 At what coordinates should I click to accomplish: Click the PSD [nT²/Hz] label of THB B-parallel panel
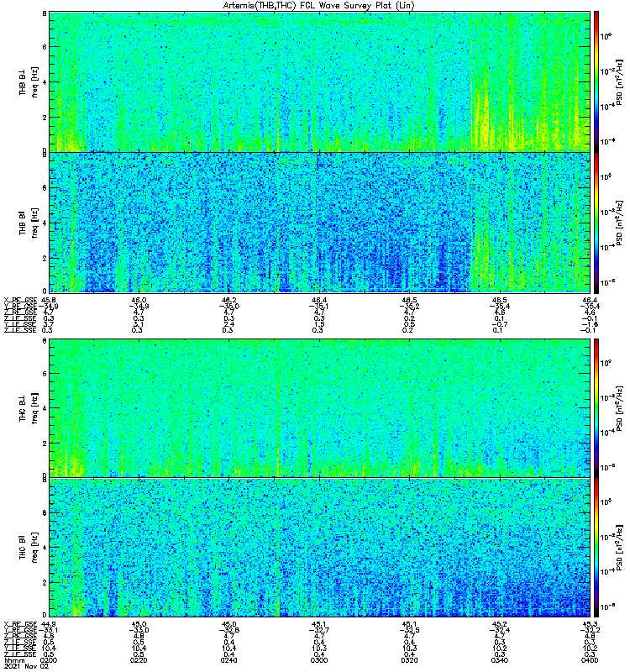click(620, 223)
